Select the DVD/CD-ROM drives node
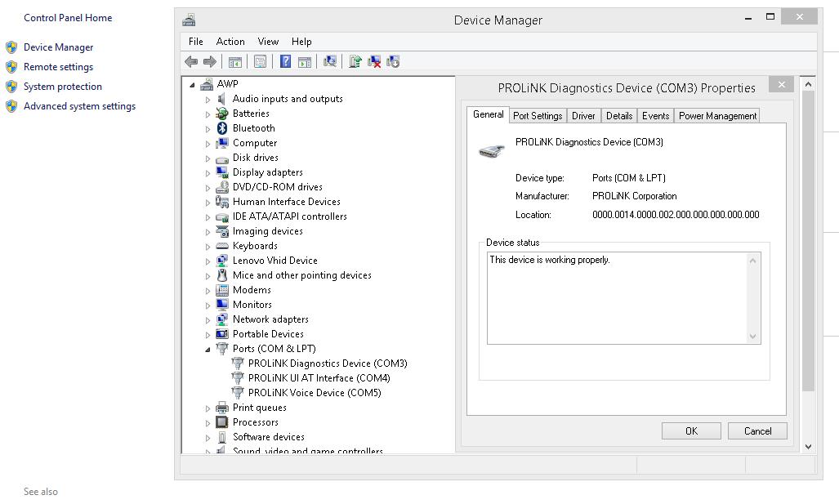Viewport: 839px width, 504px height. click(x=277, y=187)
